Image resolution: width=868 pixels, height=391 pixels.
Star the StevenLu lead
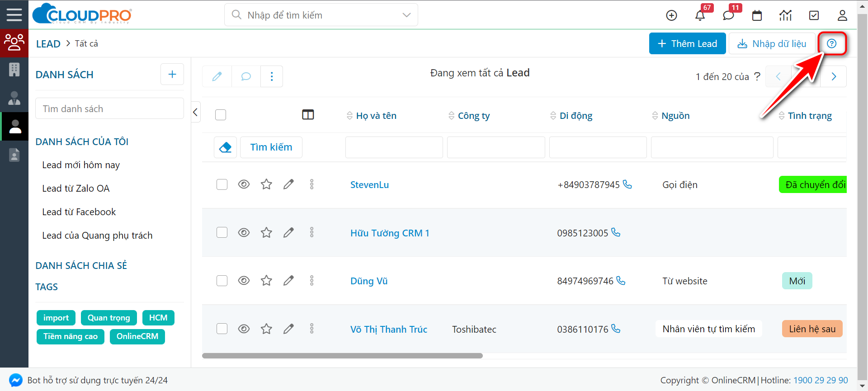point(266,184)
